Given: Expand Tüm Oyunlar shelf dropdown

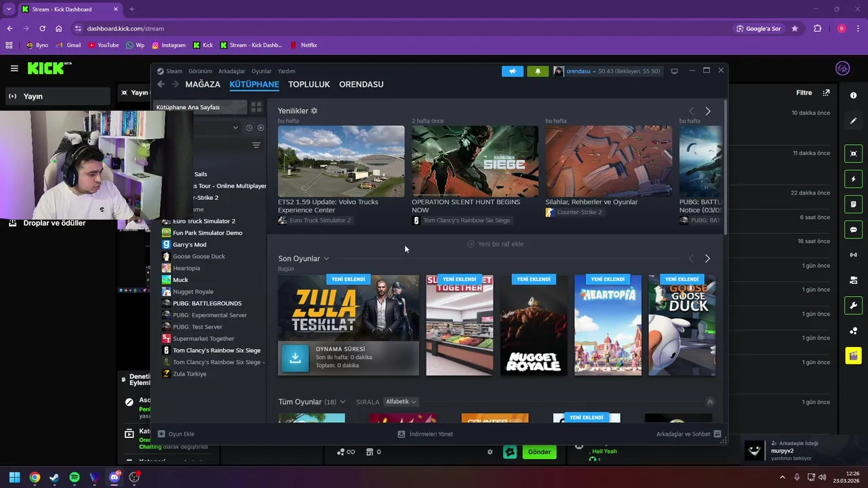Looking at the screenshot, I should 342,402.
